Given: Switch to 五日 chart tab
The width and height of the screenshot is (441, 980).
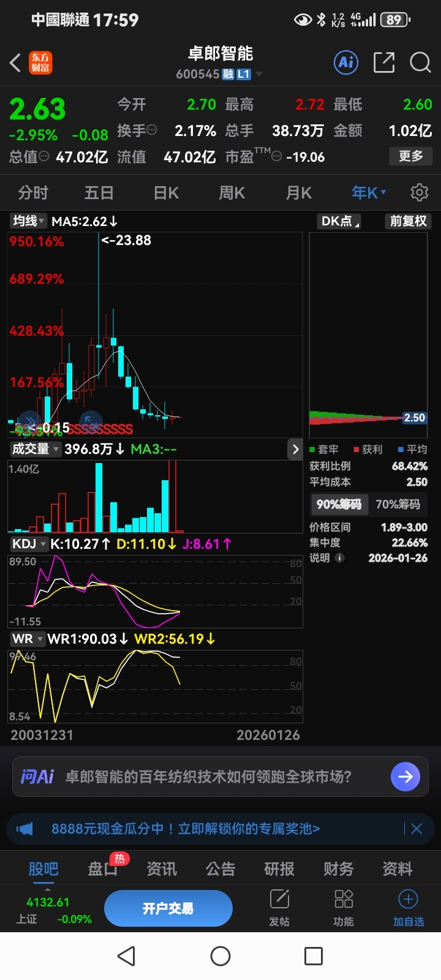Looking at the screenshot, I should (x=99, y=192).
